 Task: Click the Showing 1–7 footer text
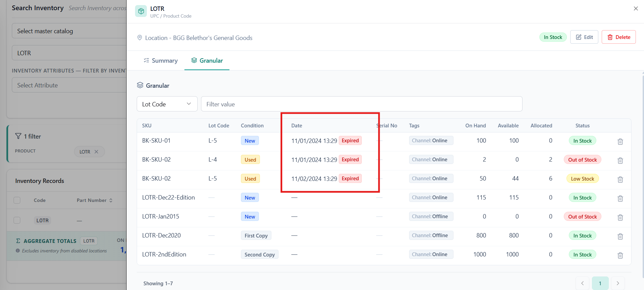pyautogui.click(x=158, y=283)
